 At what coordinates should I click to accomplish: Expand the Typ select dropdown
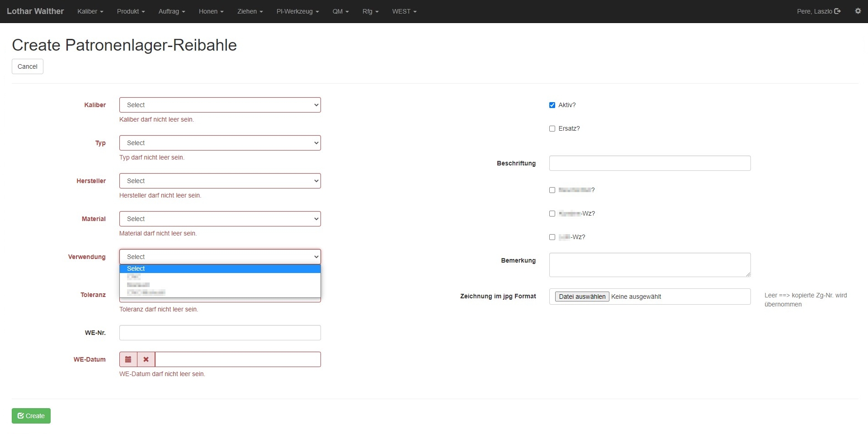(220, 143)
